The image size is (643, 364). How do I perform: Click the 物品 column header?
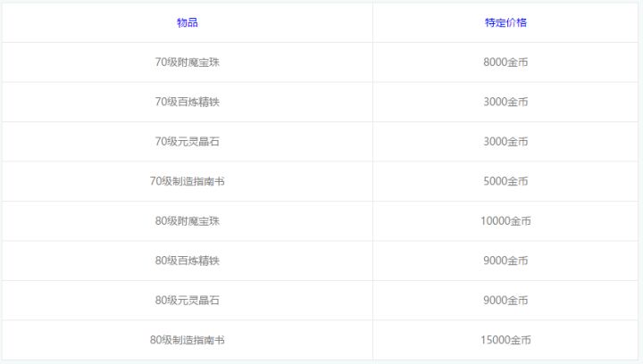tap(188, 22)
